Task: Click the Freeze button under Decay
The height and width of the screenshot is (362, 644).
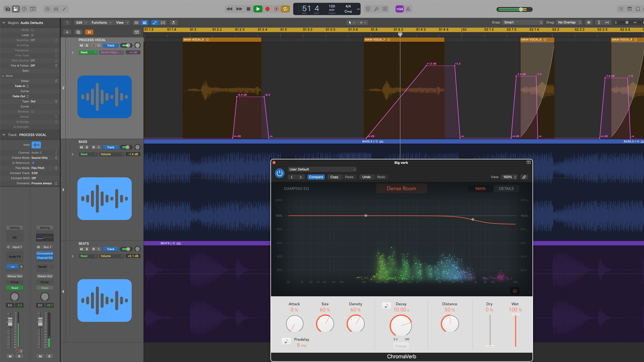Action: 401,346
